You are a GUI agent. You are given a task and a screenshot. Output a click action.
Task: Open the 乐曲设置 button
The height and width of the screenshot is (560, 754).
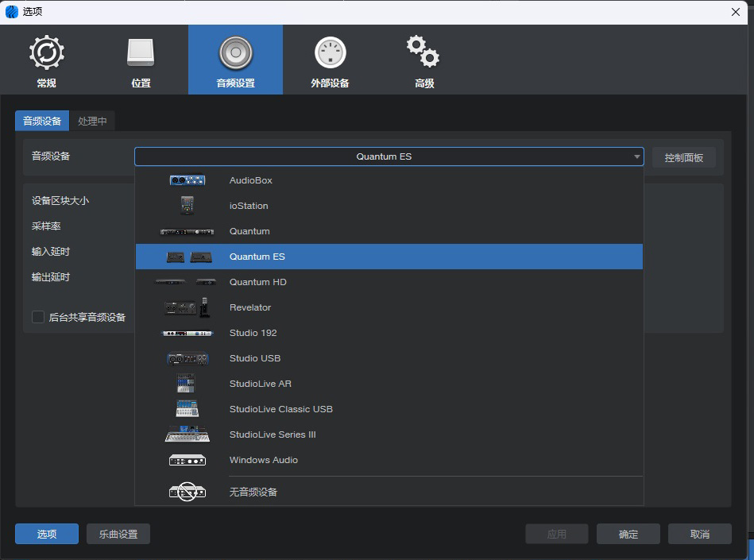(118, 534)
